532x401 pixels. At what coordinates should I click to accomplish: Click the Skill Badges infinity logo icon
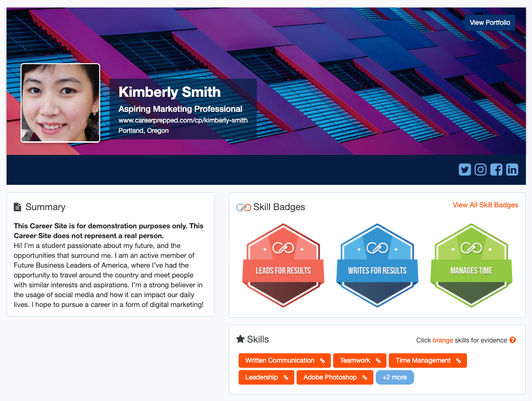[243, 207]
